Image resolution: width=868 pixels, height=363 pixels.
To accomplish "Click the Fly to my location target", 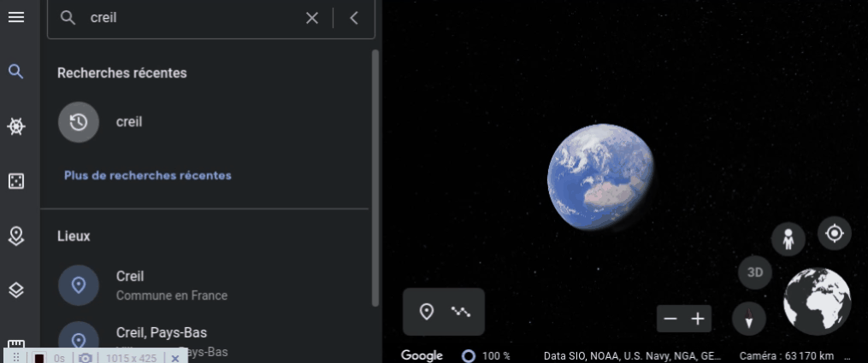I will pyautogui.click(x=835, y=234).
